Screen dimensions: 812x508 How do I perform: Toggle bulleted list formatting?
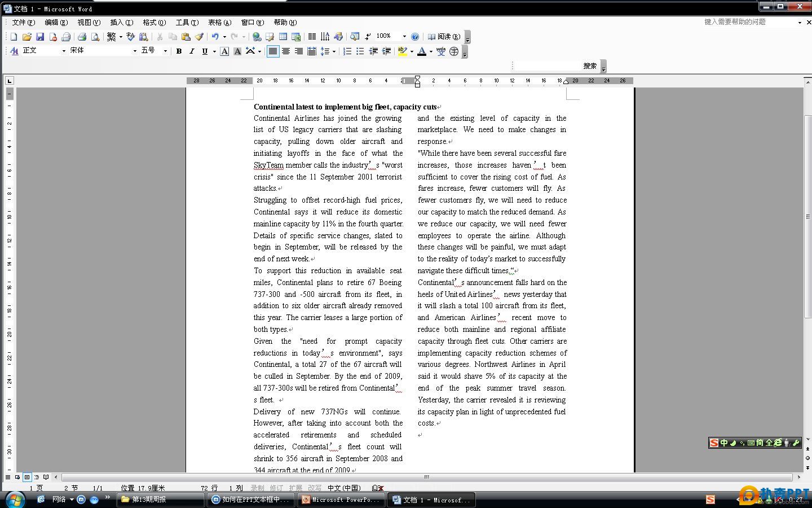[360, 51]
